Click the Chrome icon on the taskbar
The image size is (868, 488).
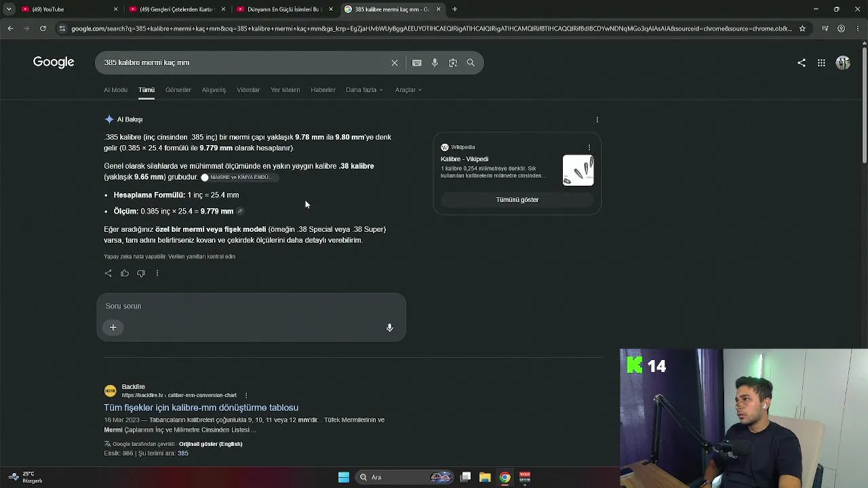[x=505, y=478]
